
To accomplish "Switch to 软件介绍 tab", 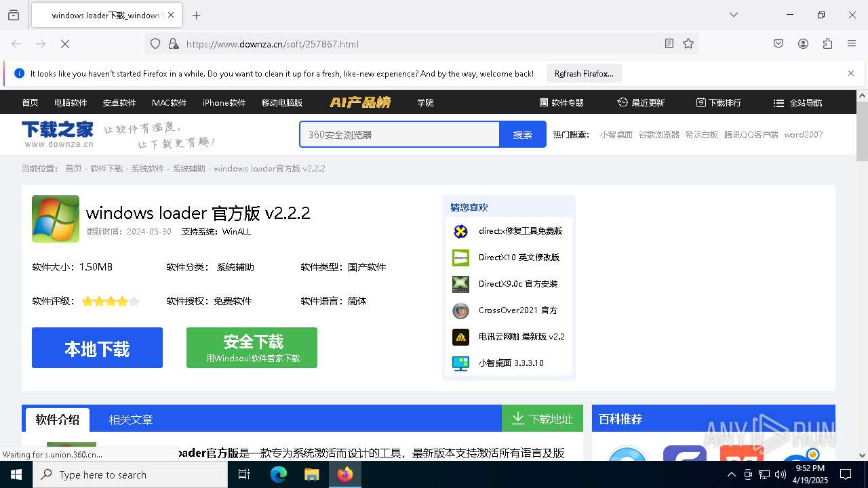I will point(58,420).
